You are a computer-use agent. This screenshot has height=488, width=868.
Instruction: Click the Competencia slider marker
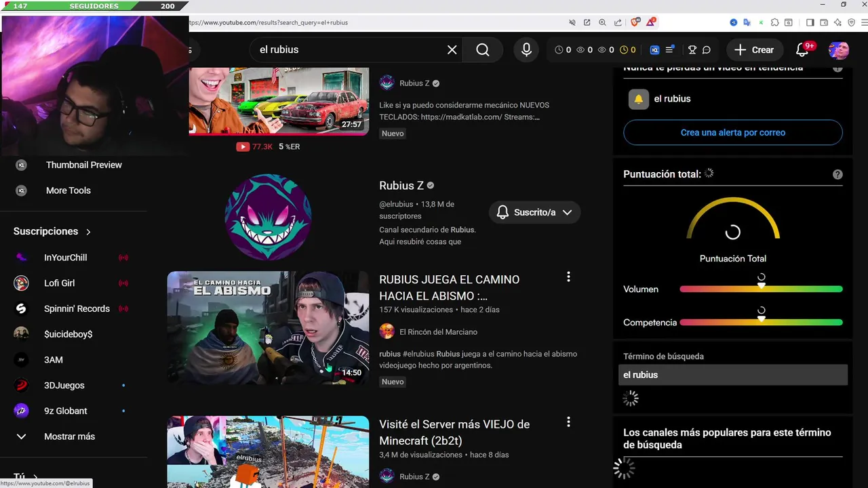point(762,319)
